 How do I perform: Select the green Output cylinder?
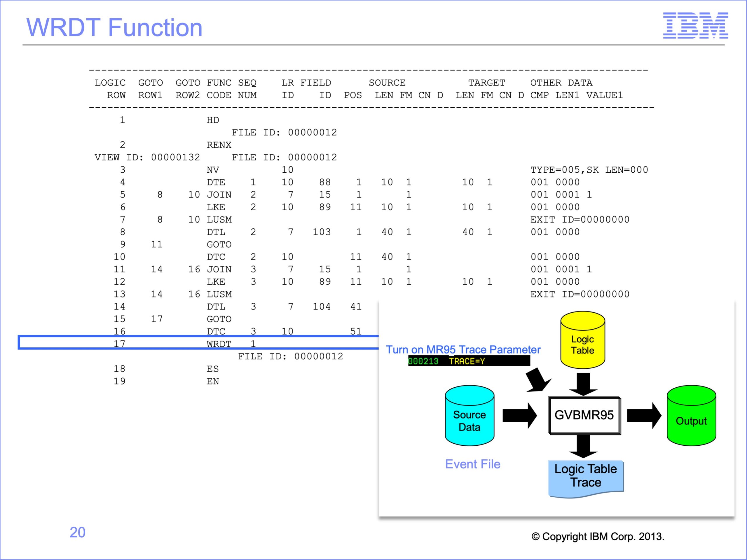691,416
